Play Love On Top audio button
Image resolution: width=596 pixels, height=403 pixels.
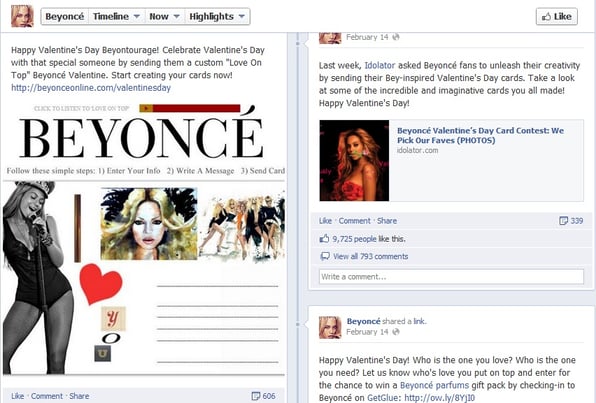click(x=146, y=108)
